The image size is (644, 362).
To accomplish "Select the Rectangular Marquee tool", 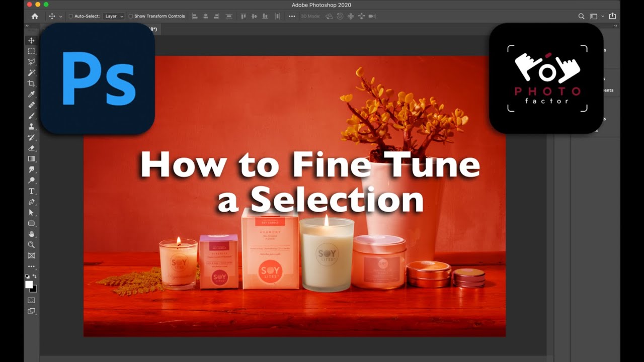I will coord(31,51).
